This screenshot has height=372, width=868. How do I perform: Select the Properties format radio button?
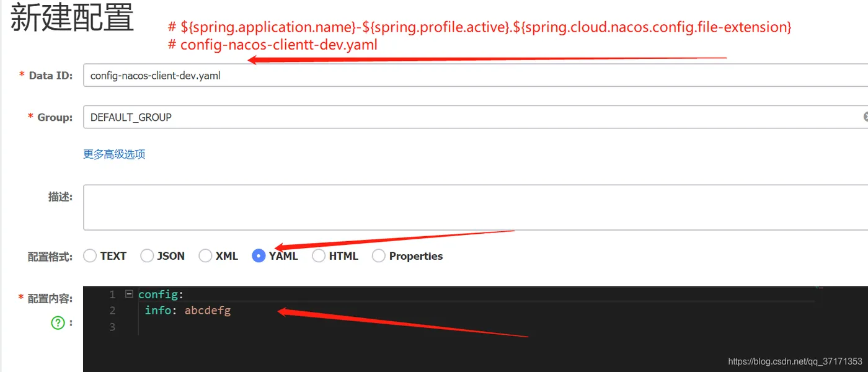379,255
